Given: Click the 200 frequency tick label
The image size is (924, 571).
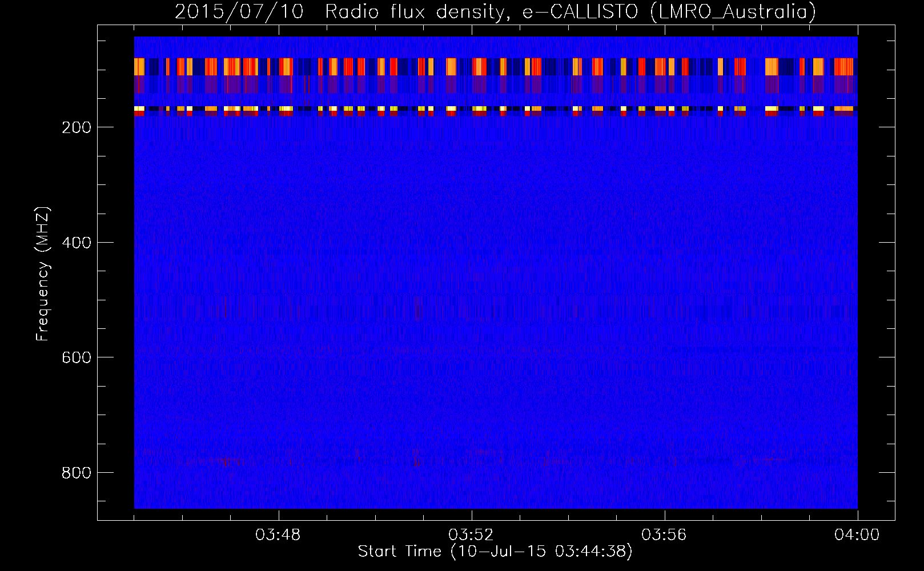Looking at the screenshot, I should click(77, 127).
